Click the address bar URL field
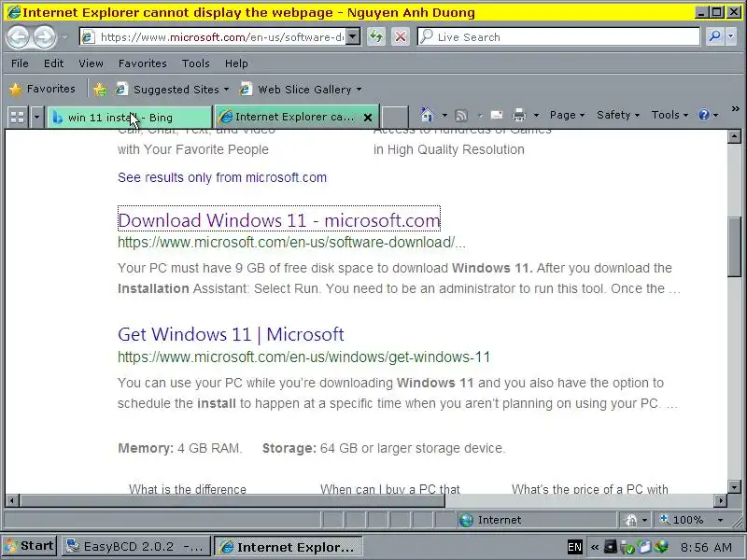 click(x=213, y=37)
